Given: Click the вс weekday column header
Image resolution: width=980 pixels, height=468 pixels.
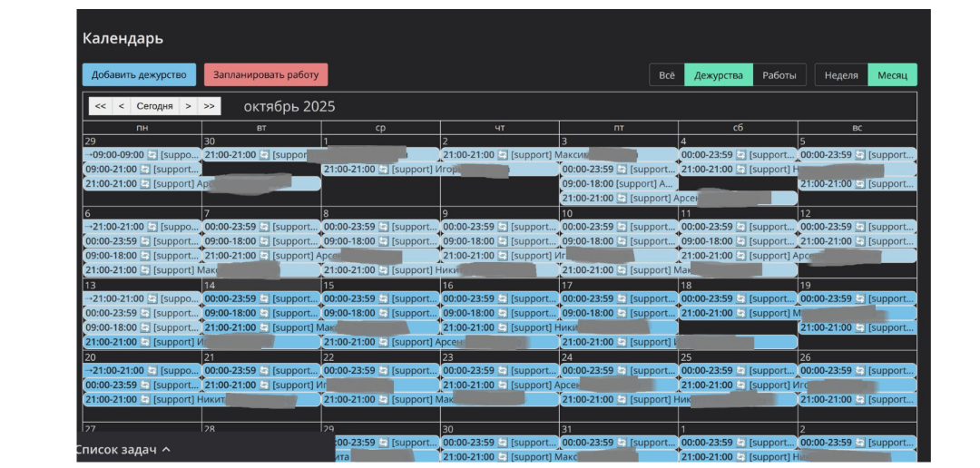Looking at the screenshot, I should [857, 128].
